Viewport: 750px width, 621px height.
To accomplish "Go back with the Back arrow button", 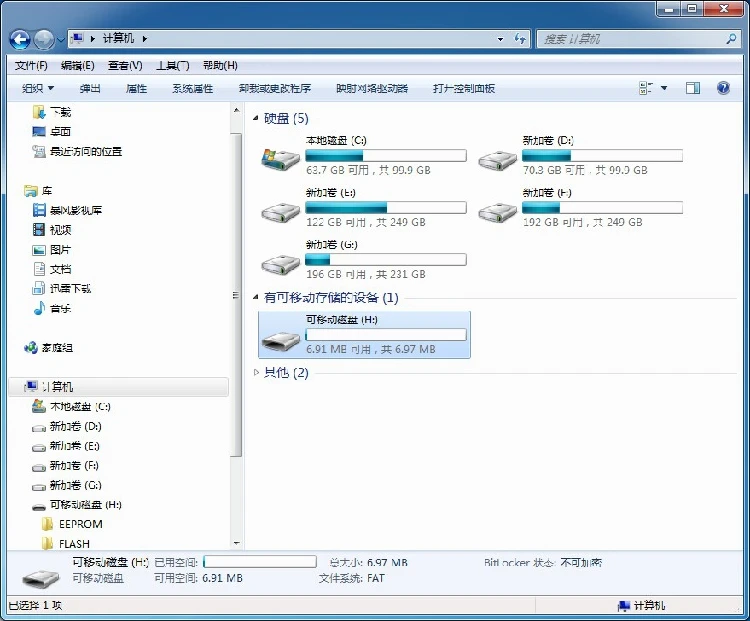I will click(x=20, y=39).
